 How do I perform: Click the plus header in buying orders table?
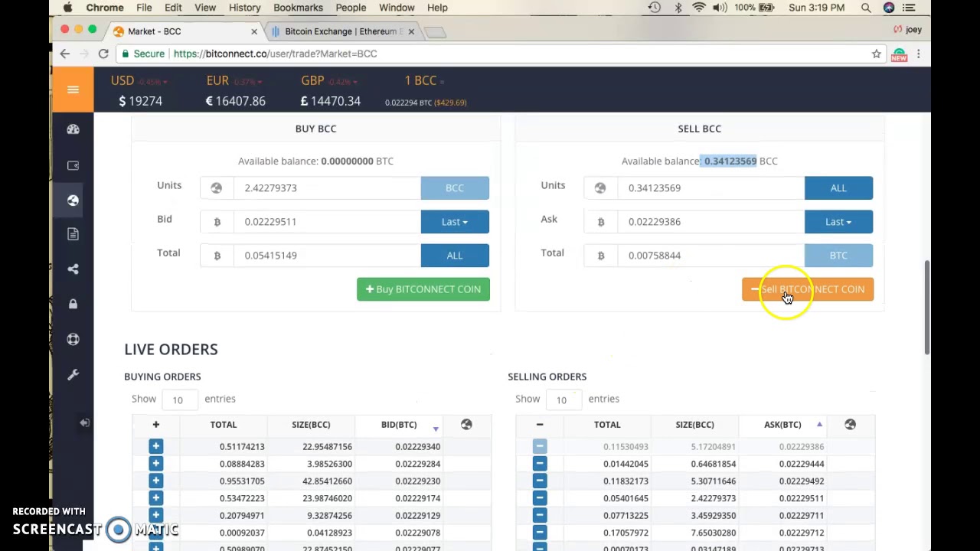(155, 425)
